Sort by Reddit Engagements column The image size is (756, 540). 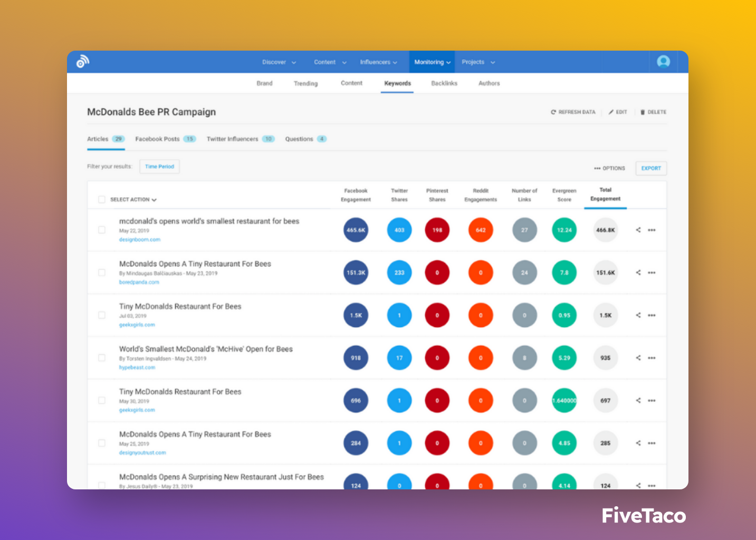[481, 195]
